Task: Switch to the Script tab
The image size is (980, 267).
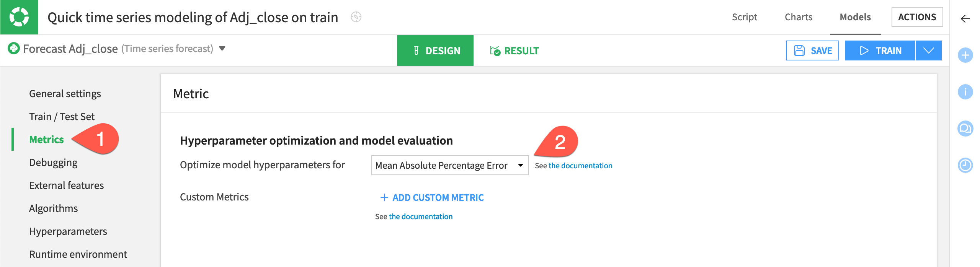Action: tap(744, 17)
